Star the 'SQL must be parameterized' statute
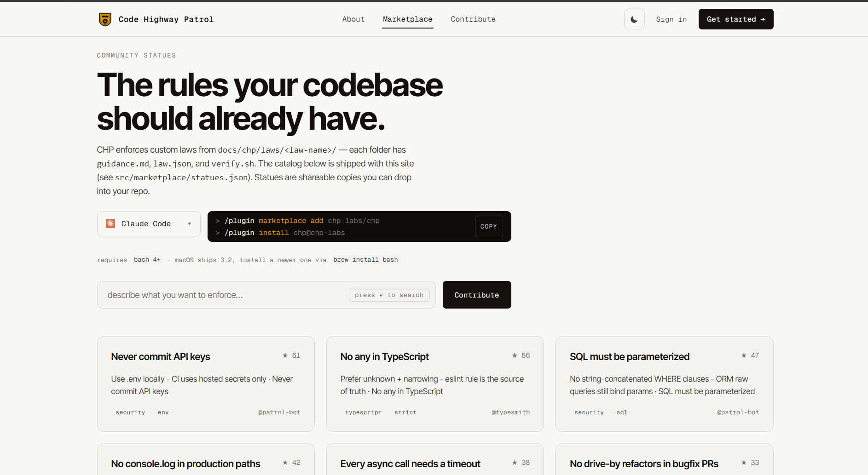 [x=750, y=355]
